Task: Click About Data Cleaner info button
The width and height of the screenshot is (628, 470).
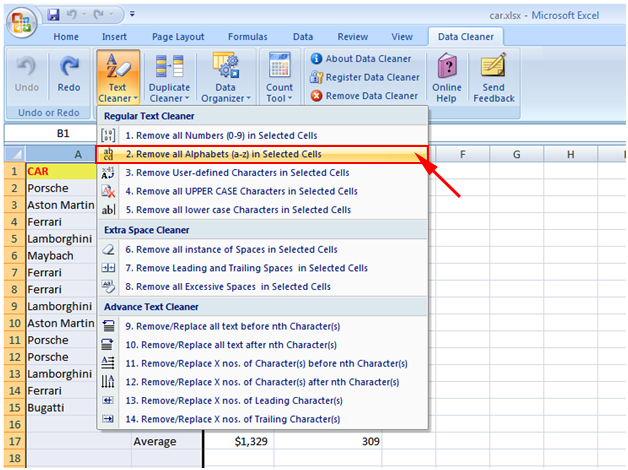Action: point(361,59)
